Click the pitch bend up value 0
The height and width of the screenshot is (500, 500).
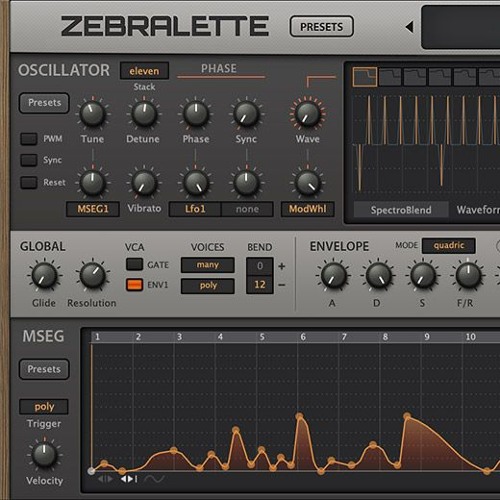coord(260,266)
